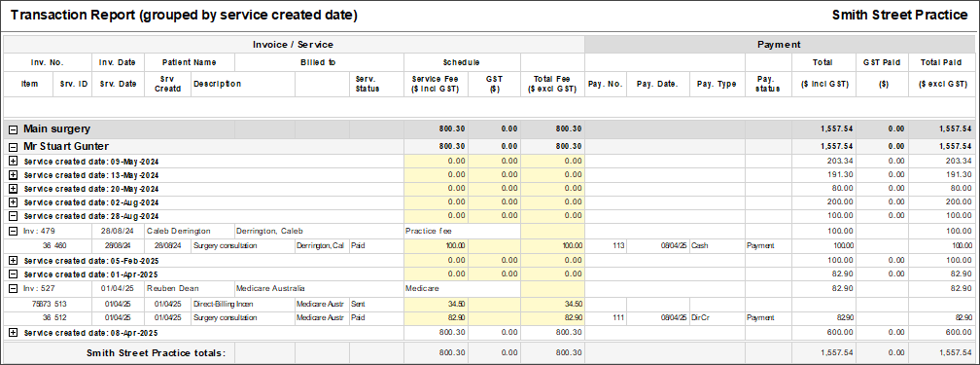
Task: Expand service created date 05-Feb-2025
Action: tap(14, 260)
